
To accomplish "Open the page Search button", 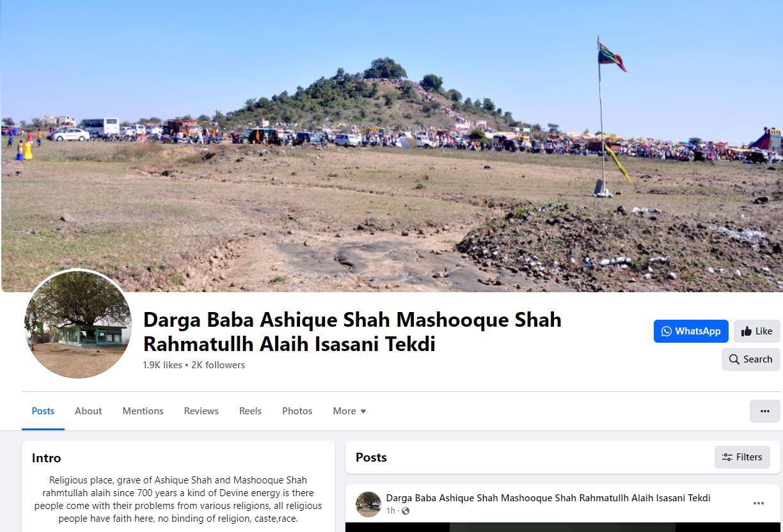I will (751, 359).
